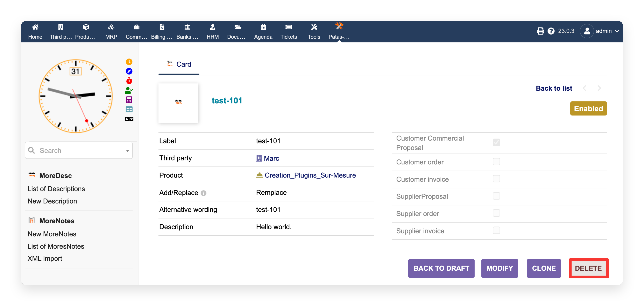The width and height of the screenshot is (644, 306).
Task: Click the 'Remplace' Add/Replace value
Action: pyautogui.click(x=271, y=192)
